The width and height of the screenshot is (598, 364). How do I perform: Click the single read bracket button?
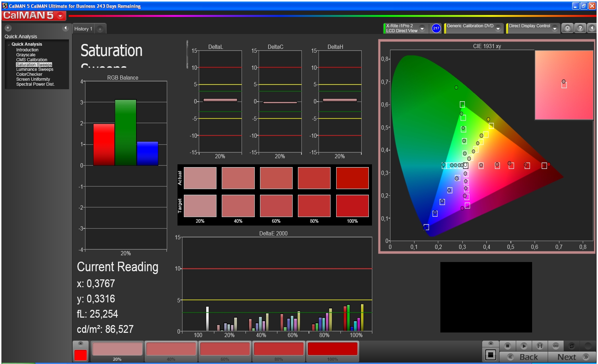(540, 346)
